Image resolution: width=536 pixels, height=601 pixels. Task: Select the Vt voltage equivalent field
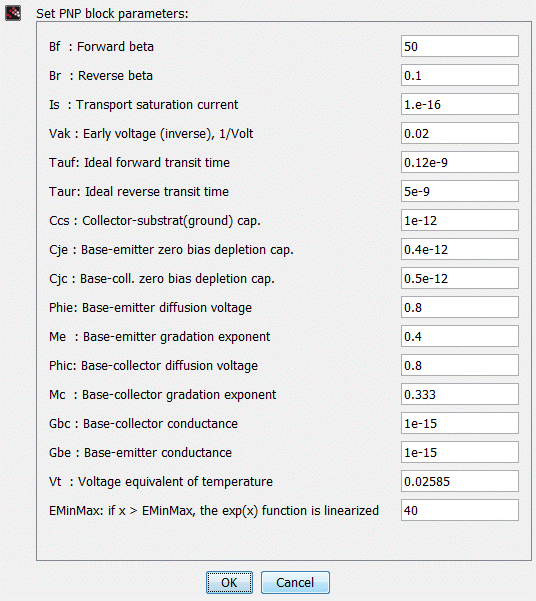pyautogui.click(x=460, y=481)
